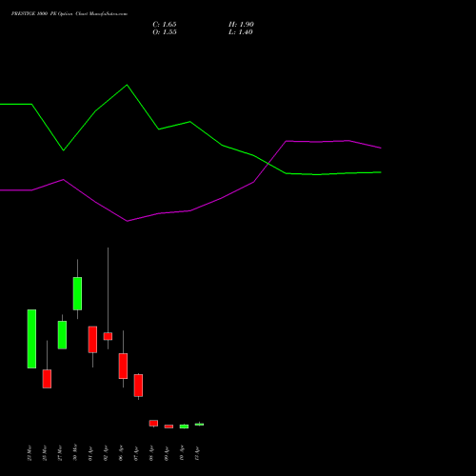
Task: Click the red candle above 01 Apr
Action: point(92,340)
